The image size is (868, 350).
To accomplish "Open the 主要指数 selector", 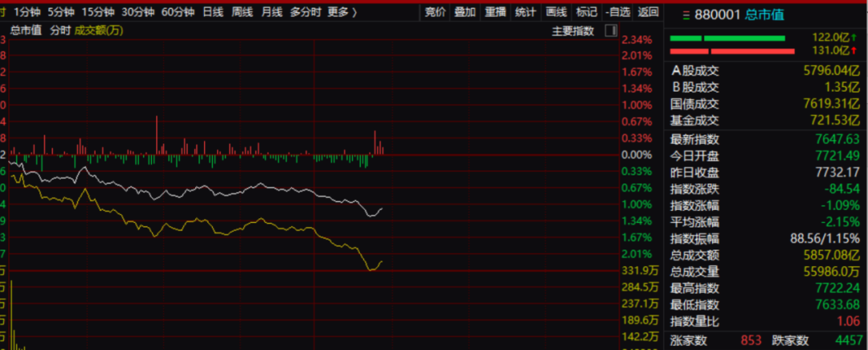I will [x=572, y=31].
